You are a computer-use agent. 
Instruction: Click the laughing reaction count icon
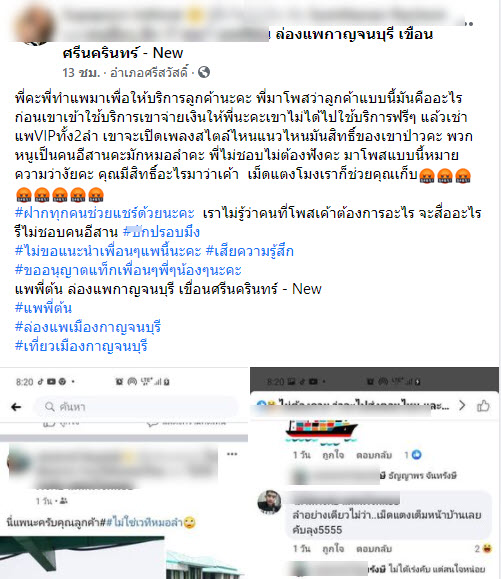coord(487,548)
